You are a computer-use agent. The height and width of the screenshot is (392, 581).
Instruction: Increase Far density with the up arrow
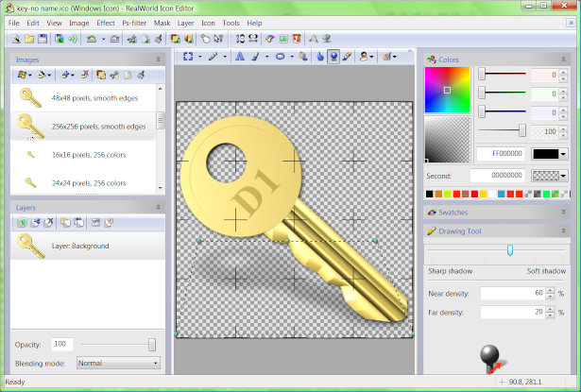click(x=550, y=309)
